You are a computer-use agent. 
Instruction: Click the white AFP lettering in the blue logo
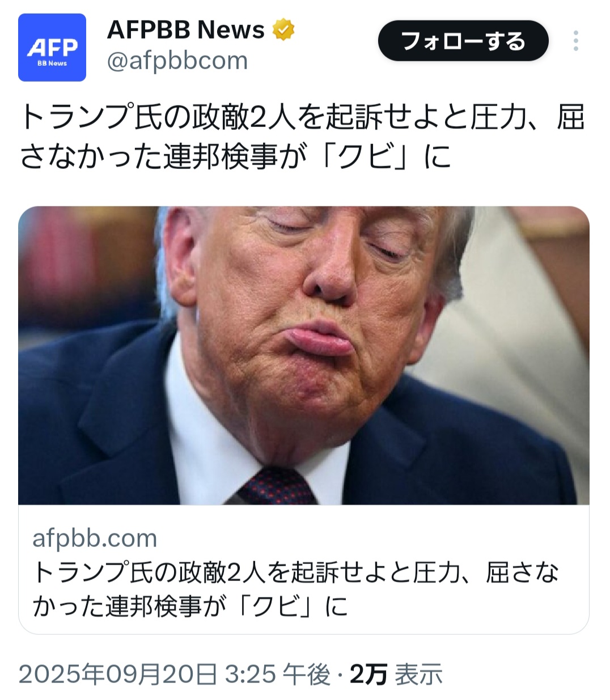(x=52, y=47)
